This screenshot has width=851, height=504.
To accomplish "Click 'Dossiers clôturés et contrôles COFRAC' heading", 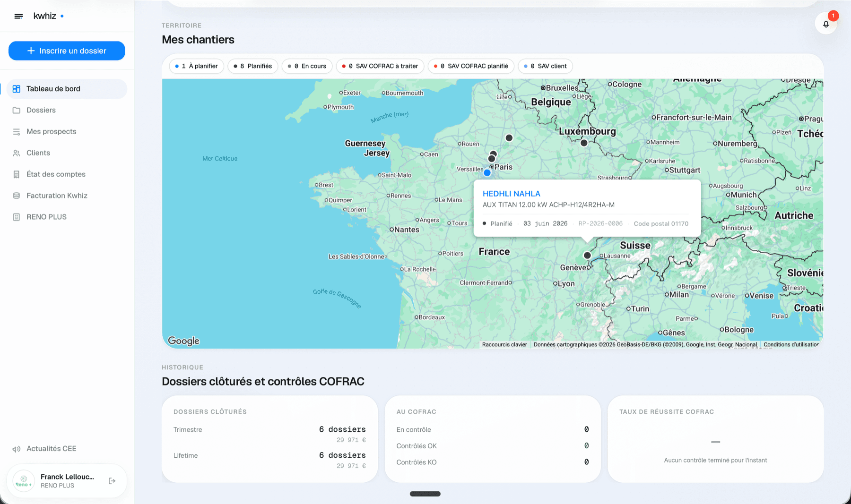I will (263, 382).
